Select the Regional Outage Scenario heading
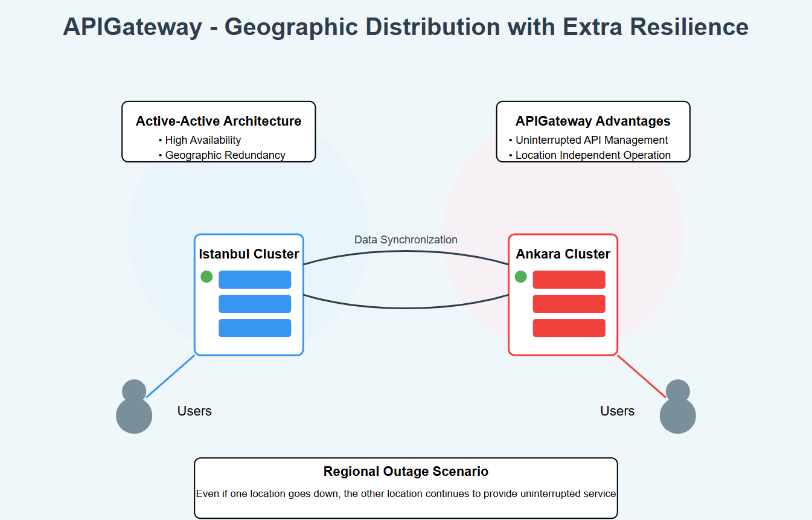Screen dimensions: 812x520 [x=406, y=472]
